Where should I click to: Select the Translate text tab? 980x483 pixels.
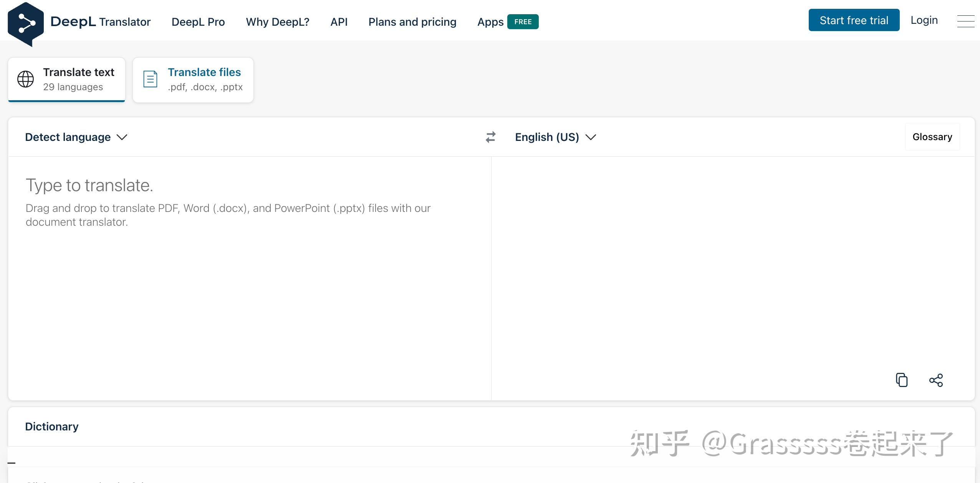click(x=67, y=79)
